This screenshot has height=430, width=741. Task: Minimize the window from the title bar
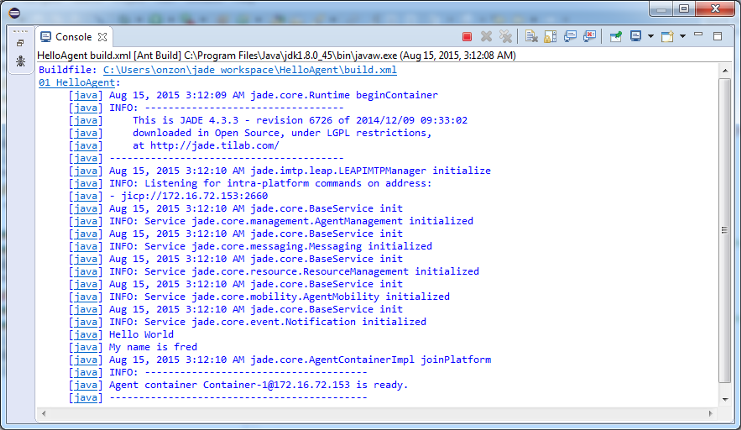coord(661,9)
